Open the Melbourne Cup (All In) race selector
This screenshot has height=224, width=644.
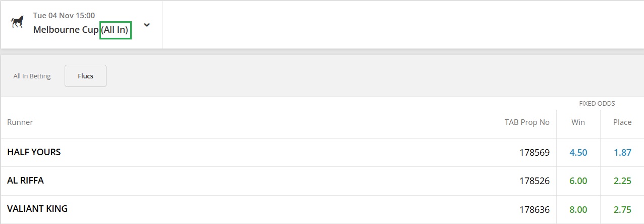click(82, 30)
